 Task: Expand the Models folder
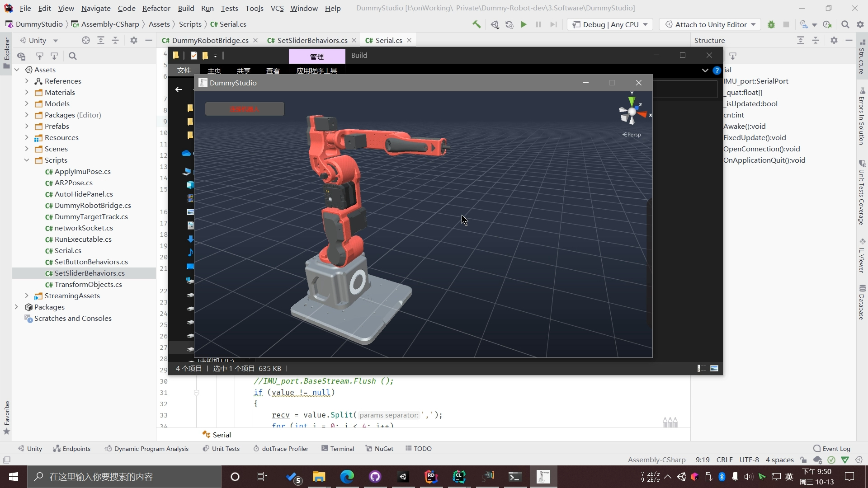[27, 103]
